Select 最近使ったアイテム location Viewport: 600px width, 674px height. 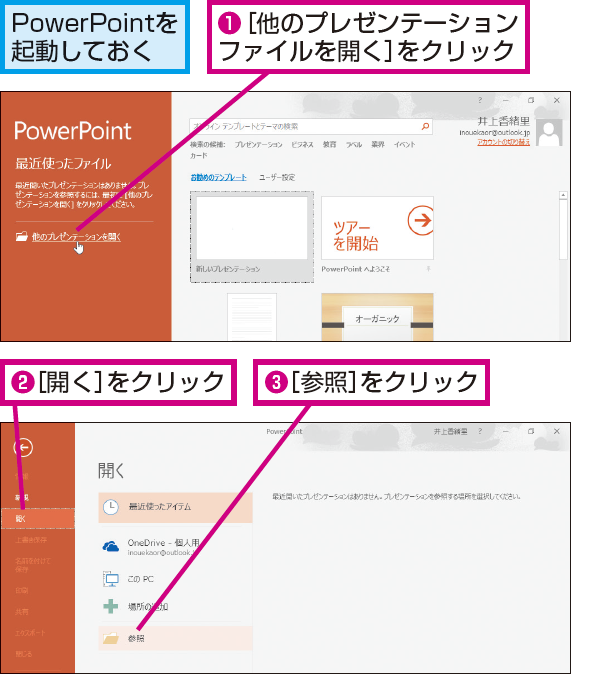click(x=175, y=507)
